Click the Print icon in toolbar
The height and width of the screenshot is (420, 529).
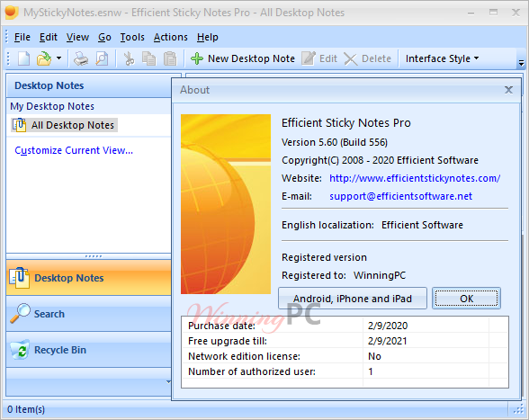[x=81, y=58]
